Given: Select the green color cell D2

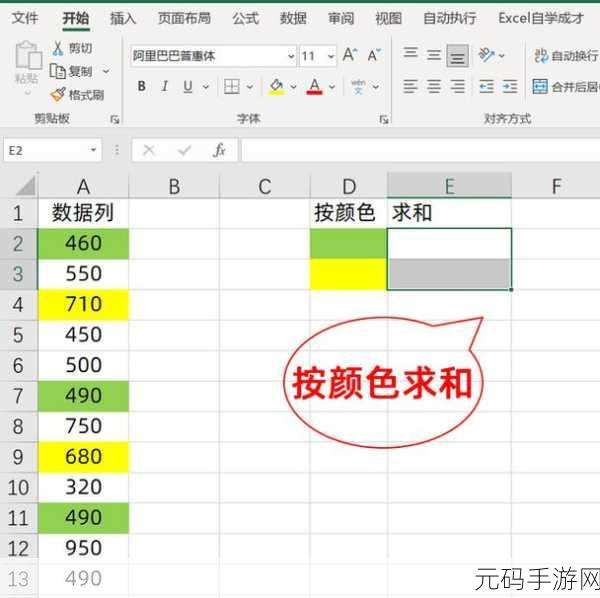Looking at the screenshot, I should pyautogui.click(x=349, y=243).
